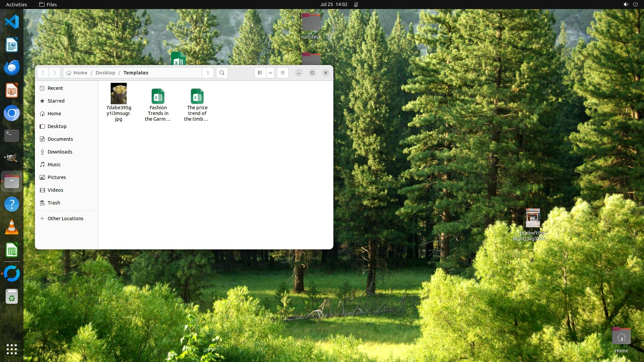Open VLC media player from dock
The height and width of the screenshot is (362, 644).
click(12, 227)
